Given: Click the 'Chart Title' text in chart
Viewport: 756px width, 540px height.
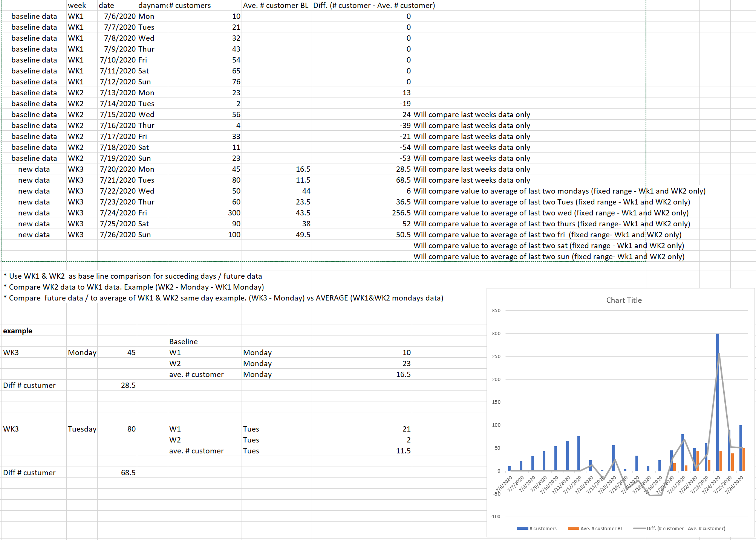Looking at the screenshot, I should click(x=624, y=300).
